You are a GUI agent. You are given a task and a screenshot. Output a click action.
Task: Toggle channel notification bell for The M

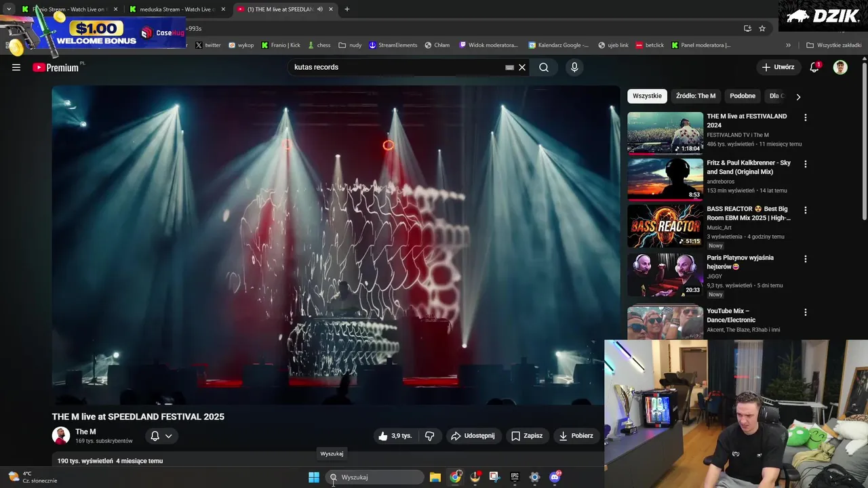click(155, 436)
